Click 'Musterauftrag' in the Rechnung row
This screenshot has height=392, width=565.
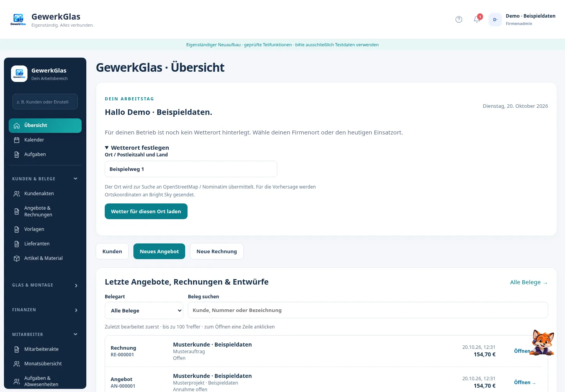[x=189, y=352]
